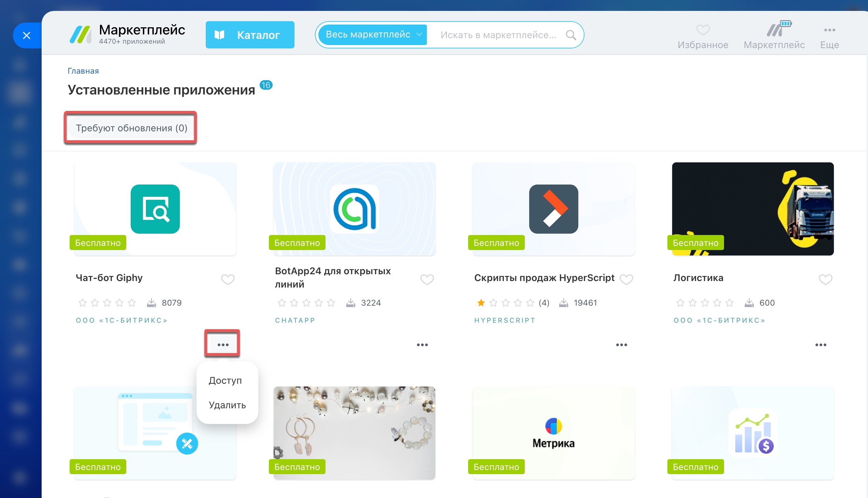Click the search magnifier icon
868x498 pixels.
click(x=571, y=35)
